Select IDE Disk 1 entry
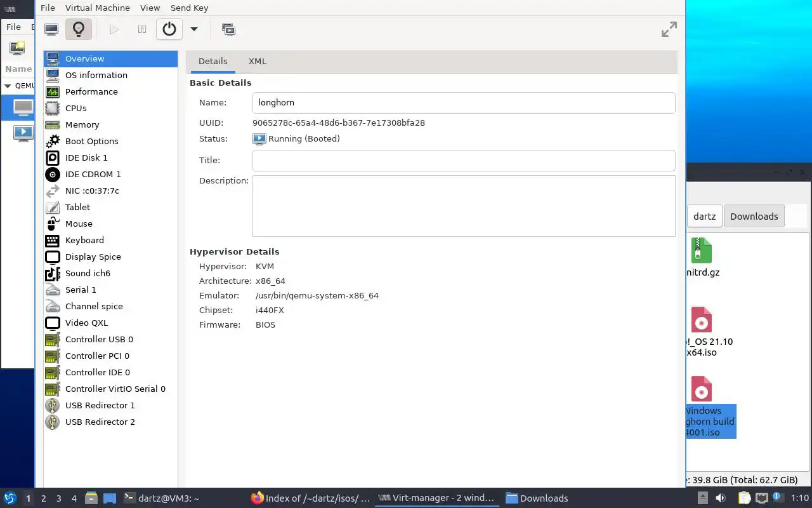The height and width of the screenshot is (508, 812). [110, 157]
